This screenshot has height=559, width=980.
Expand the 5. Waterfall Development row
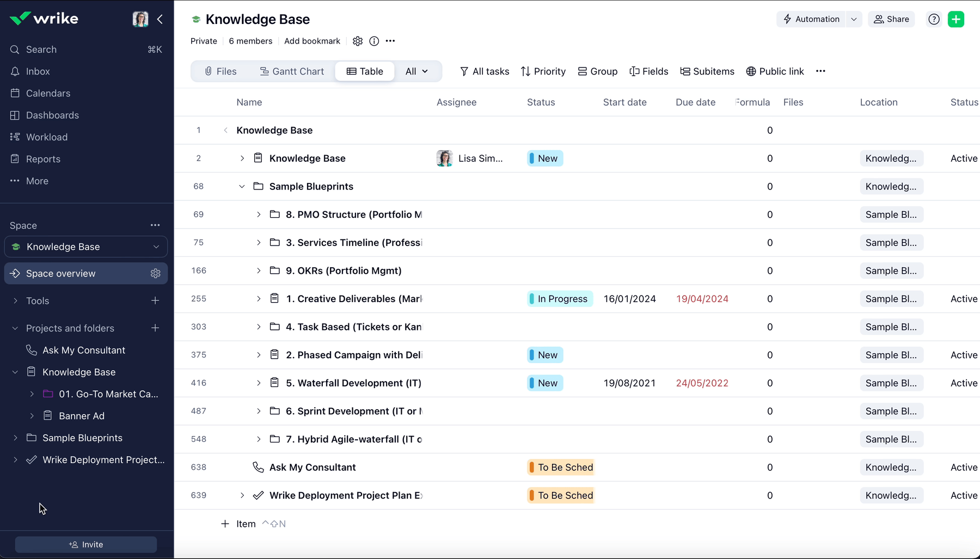coord(259,383)
